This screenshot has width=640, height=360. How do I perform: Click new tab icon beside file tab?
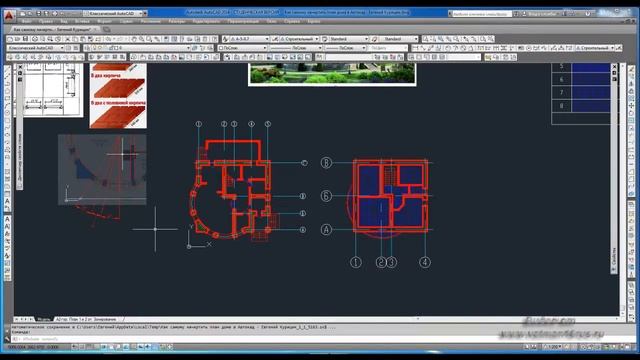coord(107,29)
